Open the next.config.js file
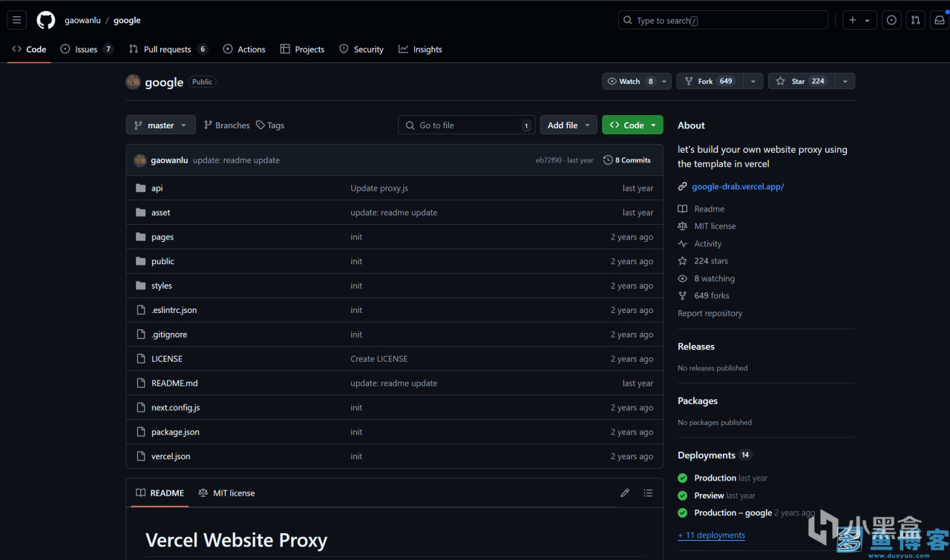This screenshot has height=560, width=950. tap(175, 408)
